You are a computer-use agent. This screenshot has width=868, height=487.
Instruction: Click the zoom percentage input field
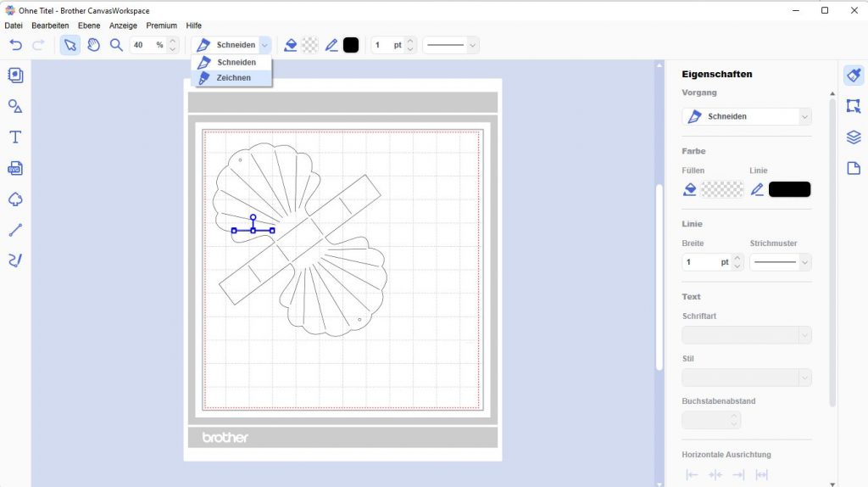click(x=147, y=45)
